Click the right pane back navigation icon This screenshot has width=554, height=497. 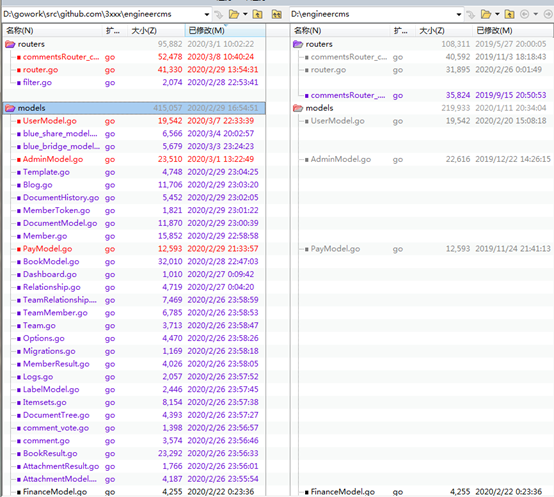pos(525,14)
